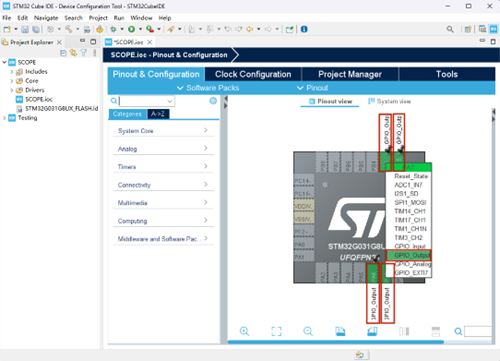Rotate the chip counter-clockwise

372,331
